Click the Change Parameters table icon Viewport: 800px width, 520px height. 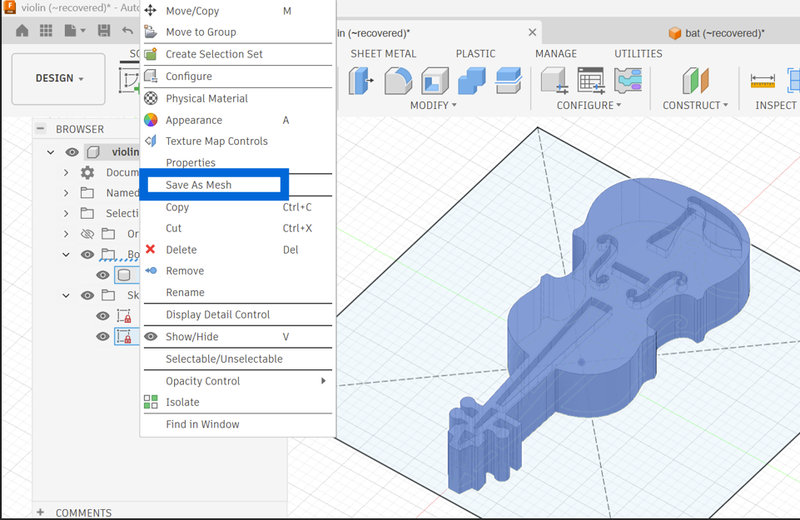(x=591, y=81)
